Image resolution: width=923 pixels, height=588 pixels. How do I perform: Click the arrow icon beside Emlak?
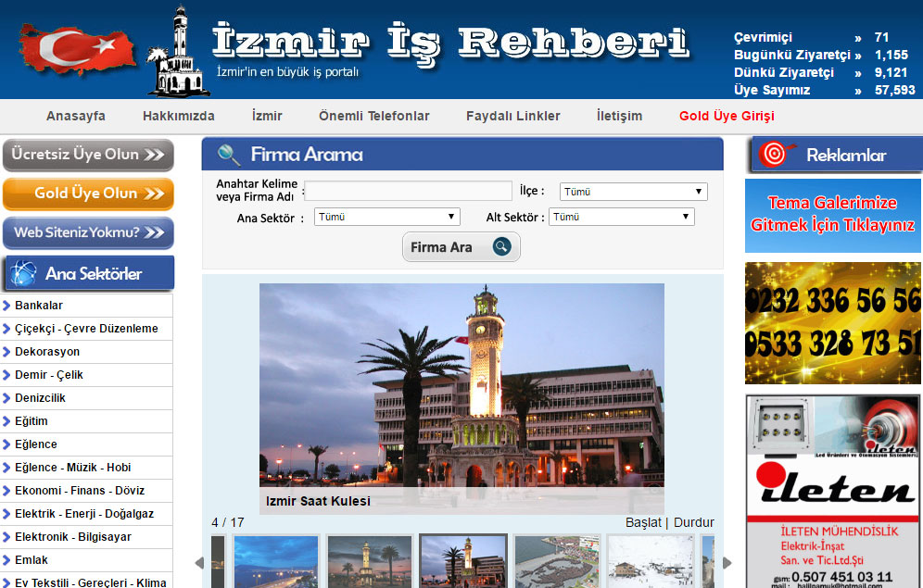point(6,560)
